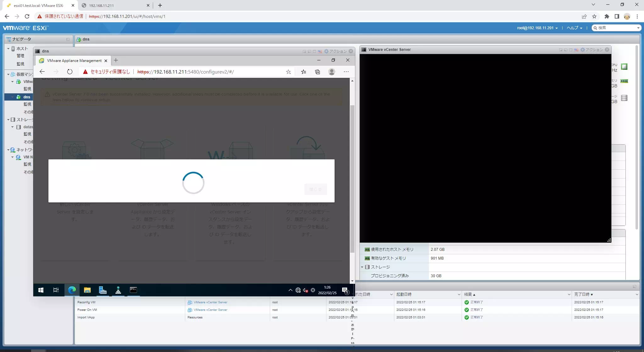Add guest Edge page to favorites with star
Viewport: 644px width, 352px height.
(288, 72)
